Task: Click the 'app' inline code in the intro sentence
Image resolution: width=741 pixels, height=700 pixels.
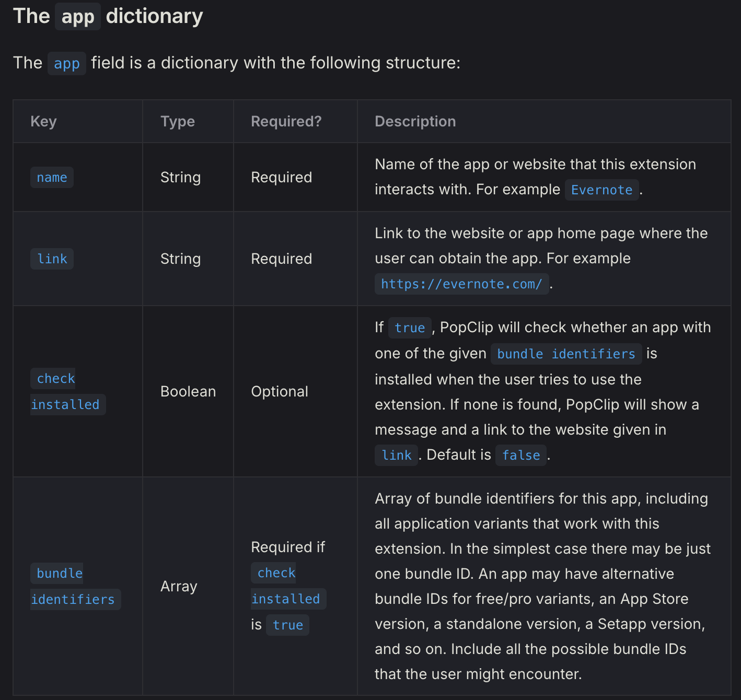Action: tap(67, 64)
